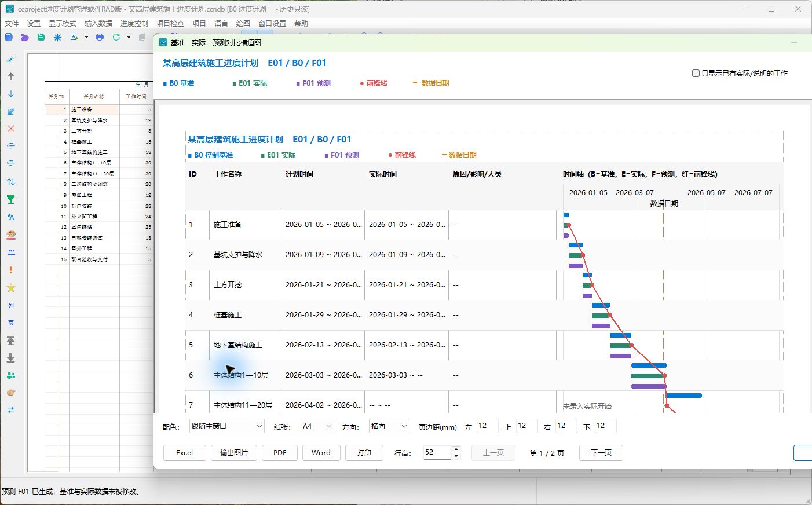Decrease 行高 value with down stepper arrow
812x505 pixels.
pyautogui.click(x=456, y=456)
